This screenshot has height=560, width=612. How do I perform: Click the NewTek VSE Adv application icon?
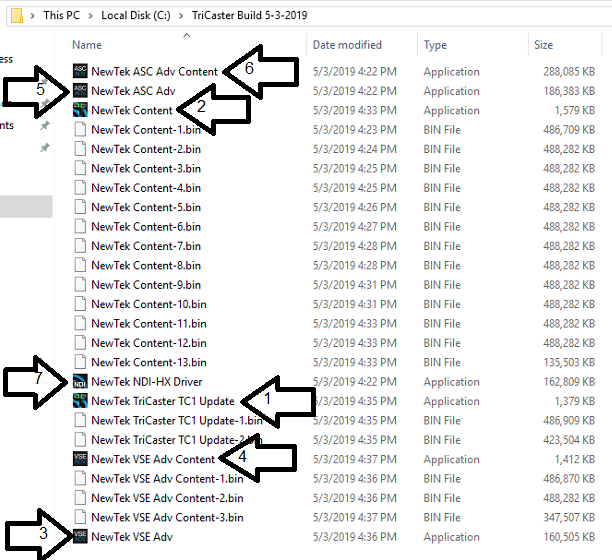click(80, 537)
